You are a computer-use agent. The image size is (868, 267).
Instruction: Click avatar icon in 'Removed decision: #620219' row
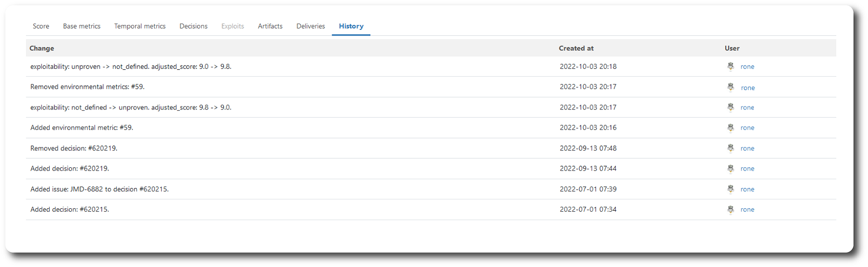click(731, 148)
